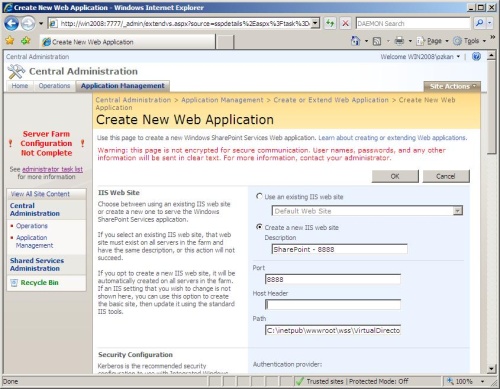500x389 pixels.
Task: Click the browser Back arrow button
Action: 12,23
